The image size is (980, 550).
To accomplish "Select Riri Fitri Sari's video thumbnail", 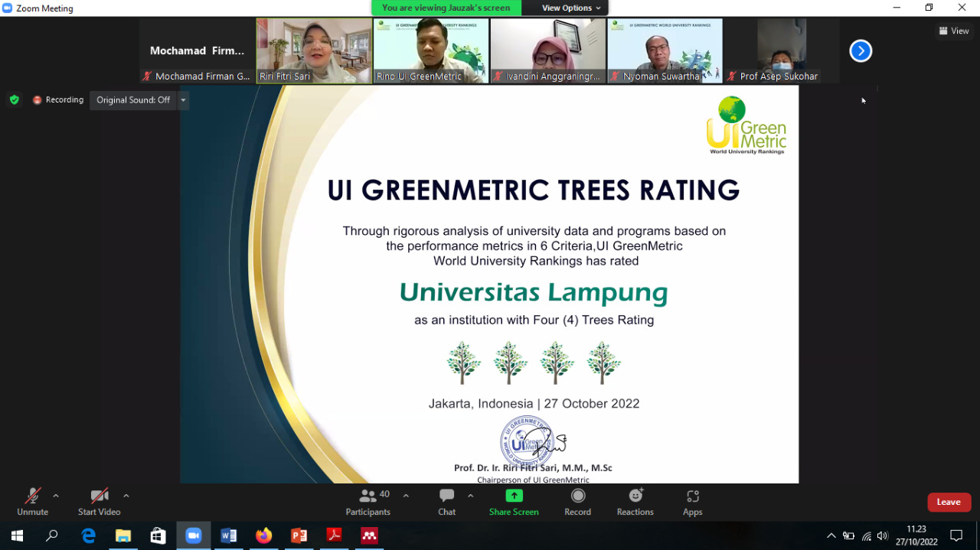I will [314, 50].
